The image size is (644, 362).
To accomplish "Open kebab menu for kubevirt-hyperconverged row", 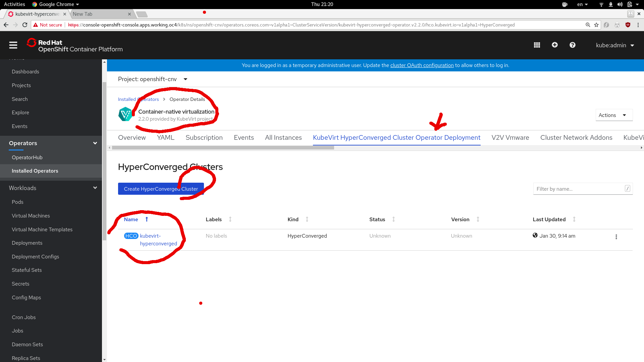I will click(616, 237).
